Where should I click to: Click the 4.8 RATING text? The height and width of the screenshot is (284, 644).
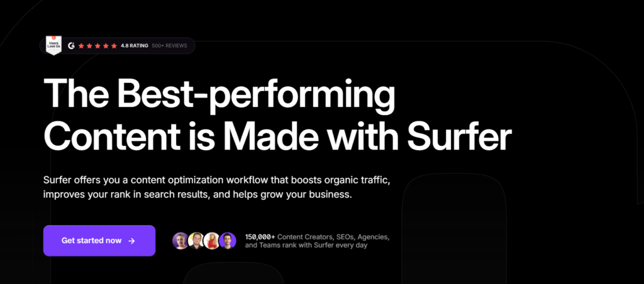(135, 46)
